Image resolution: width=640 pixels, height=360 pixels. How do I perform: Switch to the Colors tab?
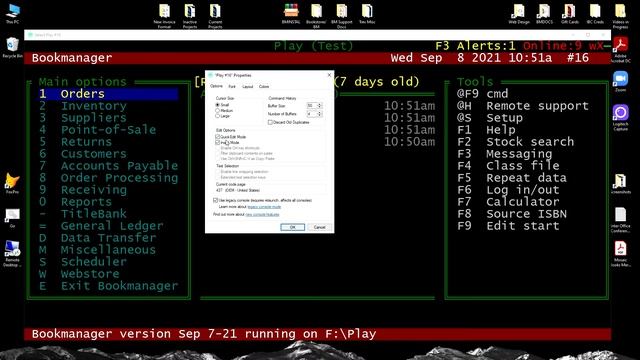[x=264, y=87]
